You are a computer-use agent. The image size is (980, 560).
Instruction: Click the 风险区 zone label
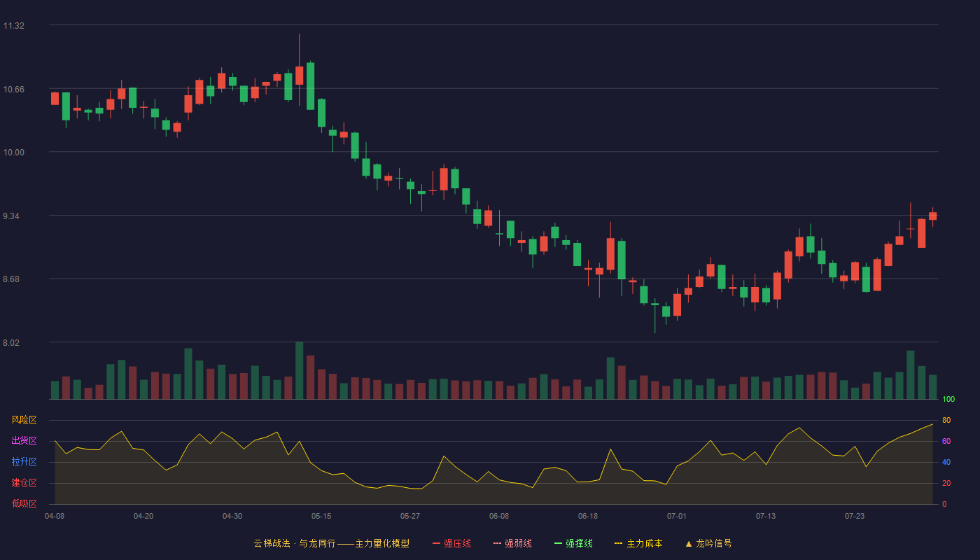pyautogui.click(x=24, y=420)
